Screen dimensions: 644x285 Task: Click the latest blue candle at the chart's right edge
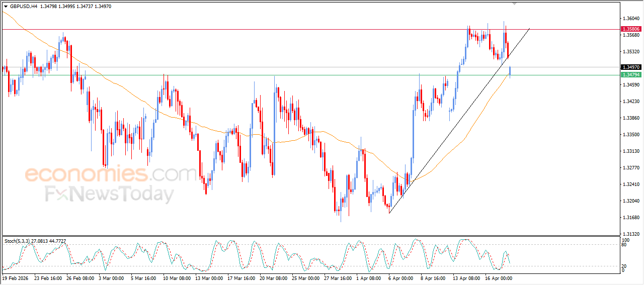click(x=510, y=71)
